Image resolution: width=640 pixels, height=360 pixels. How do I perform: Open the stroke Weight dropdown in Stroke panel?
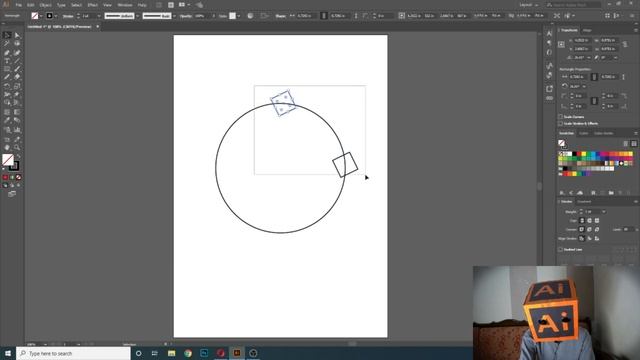[604, 212]
